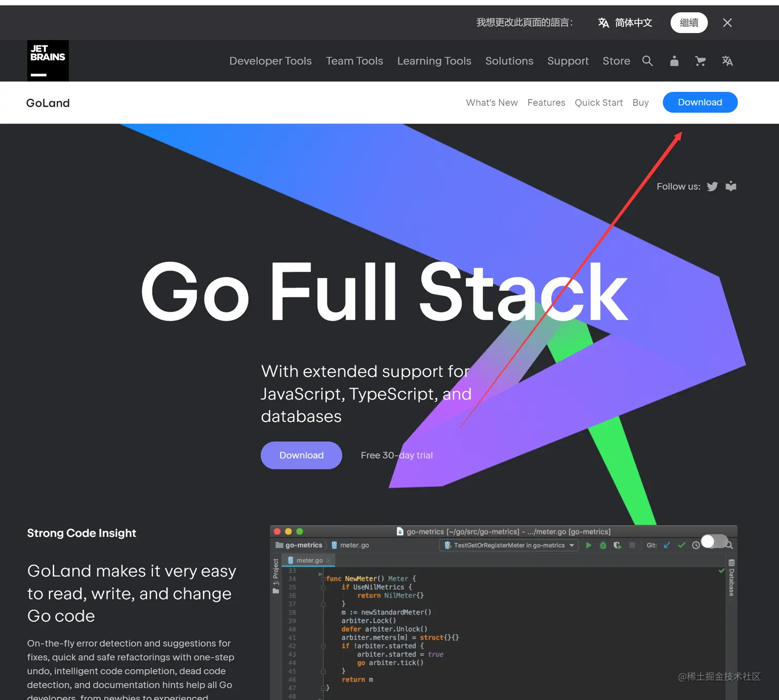
Task: Click the blue Download button in the sub-navigation
Action: [700, 102]
